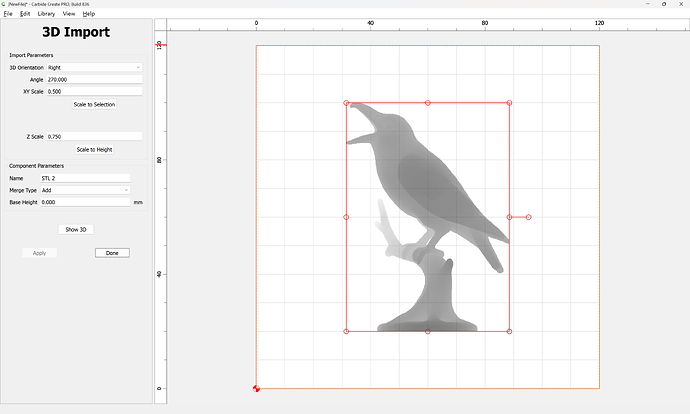The height and width of the screenshot is (414, 690).
Task: Click the Angle input field
Action: coord(94,79)
